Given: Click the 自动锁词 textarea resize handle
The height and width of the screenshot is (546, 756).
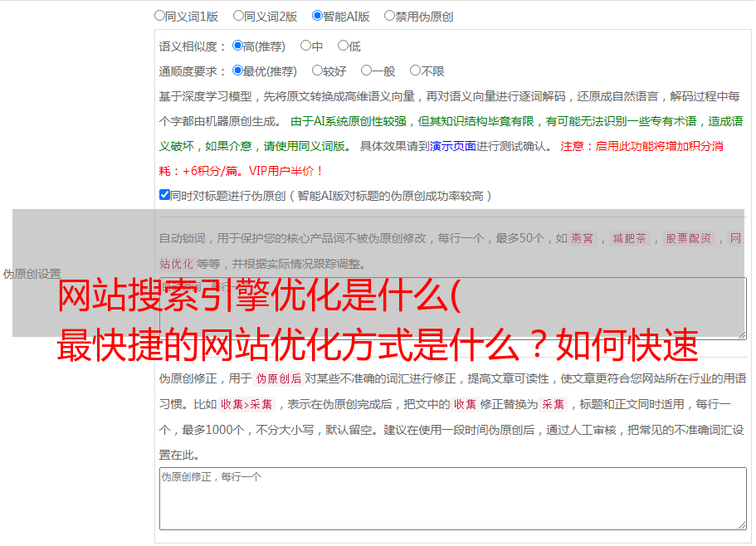Looking at the screenshot, I should pos(742,335).
